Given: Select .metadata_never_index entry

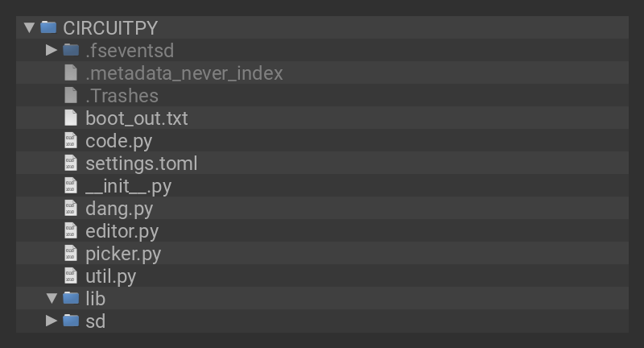Looking at the screenshot, I should (184, 73).
